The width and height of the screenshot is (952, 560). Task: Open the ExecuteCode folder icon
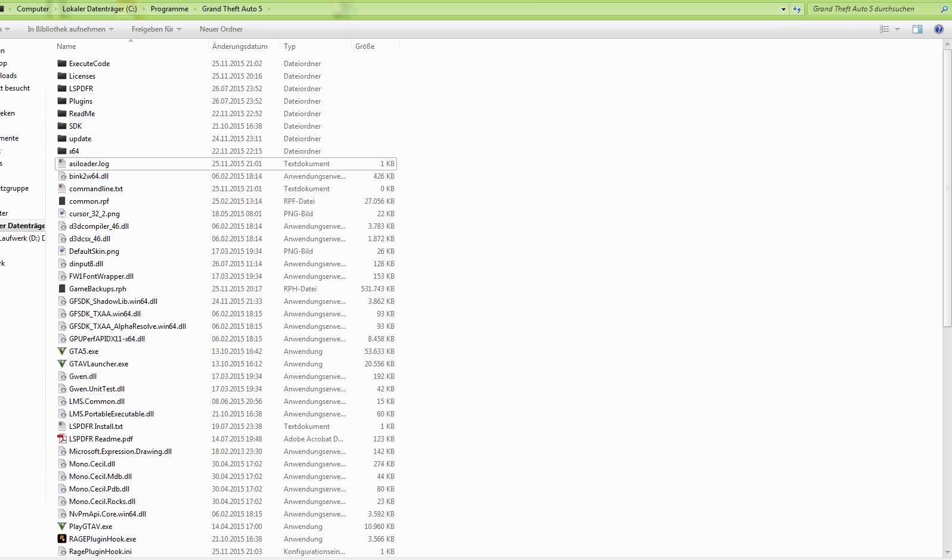click(62, 63)
